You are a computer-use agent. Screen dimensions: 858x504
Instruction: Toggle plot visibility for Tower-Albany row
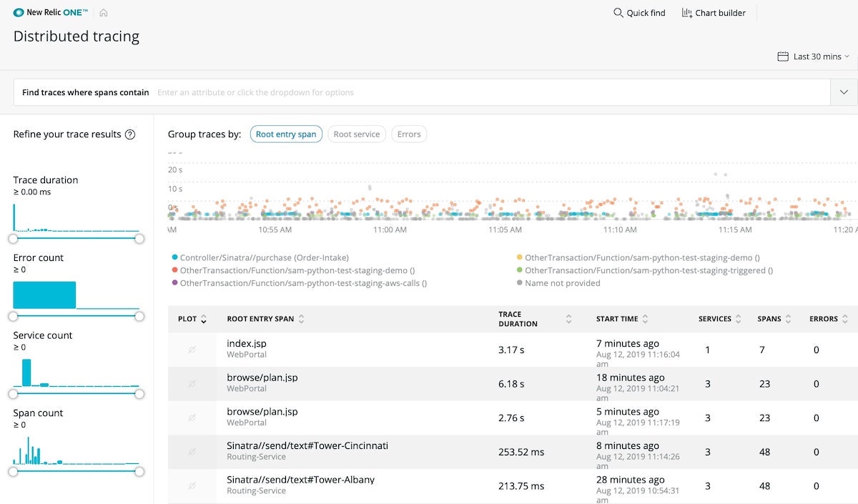tap(192, 486)
